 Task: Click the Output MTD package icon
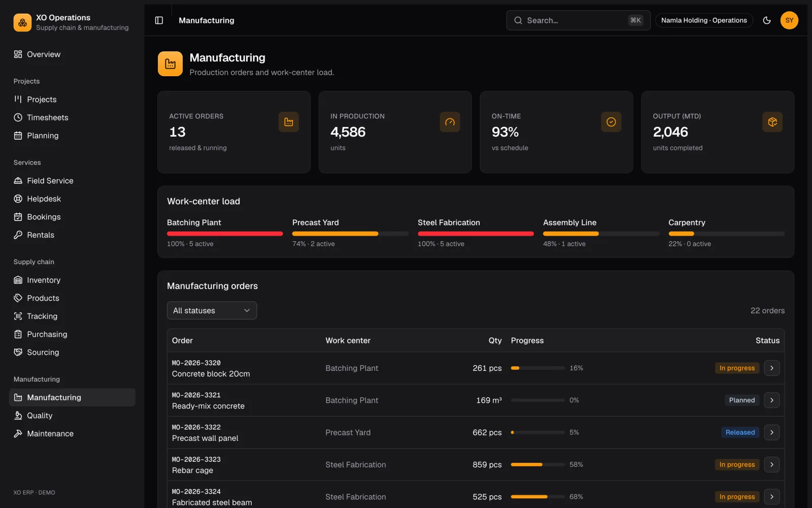pos(772,122)
